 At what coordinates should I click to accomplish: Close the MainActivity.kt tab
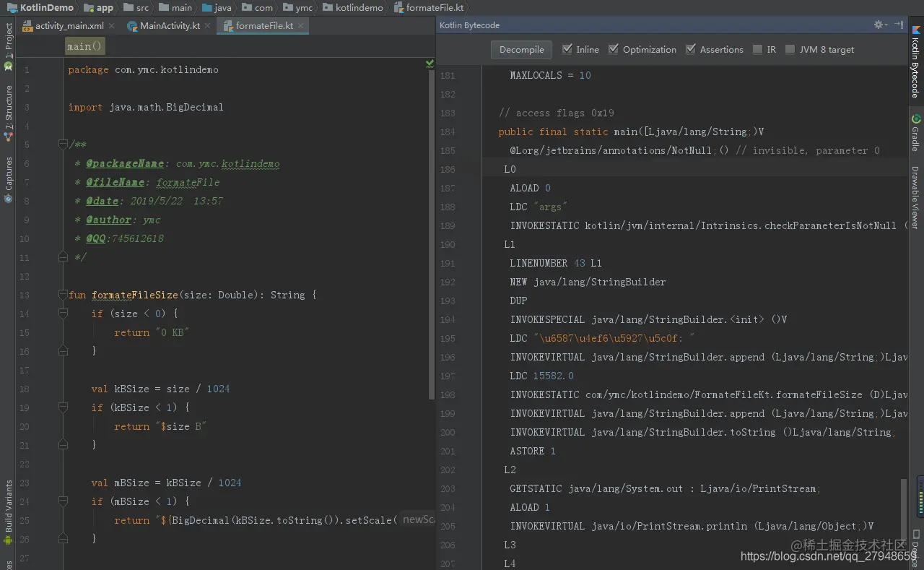pos(208,25)
